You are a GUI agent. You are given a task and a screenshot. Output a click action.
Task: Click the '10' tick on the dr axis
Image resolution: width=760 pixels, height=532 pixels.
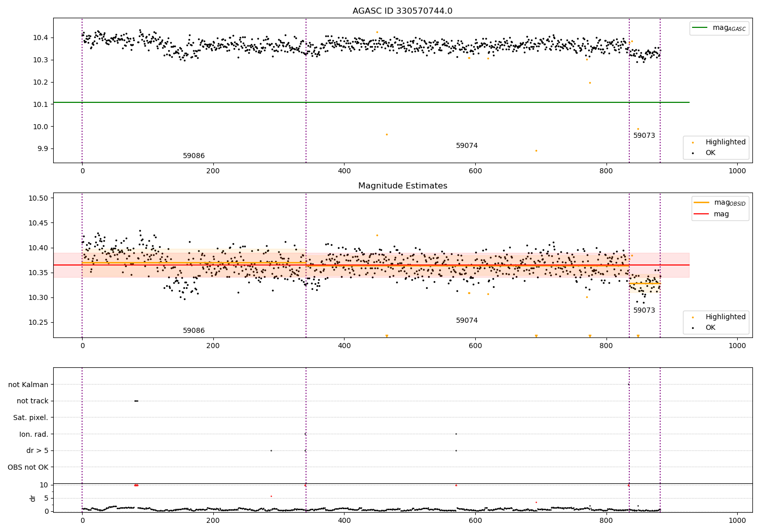(44, 485)
